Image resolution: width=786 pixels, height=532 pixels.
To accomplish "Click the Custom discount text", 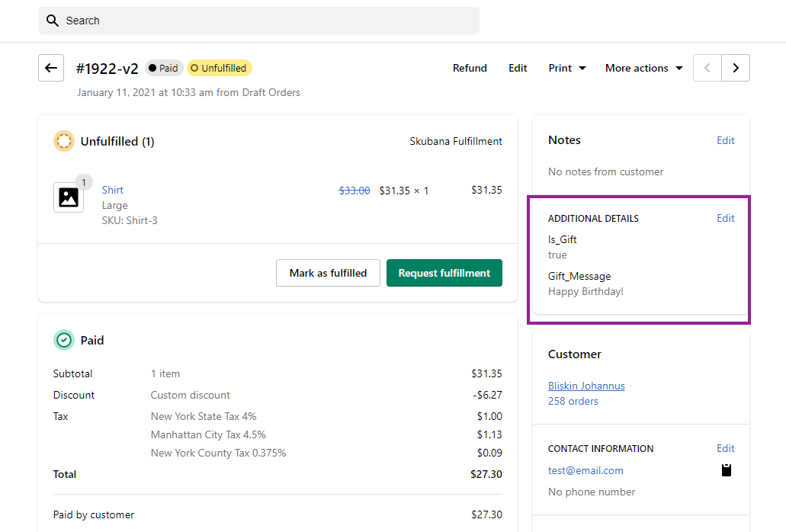I will [x=190, y=396].
